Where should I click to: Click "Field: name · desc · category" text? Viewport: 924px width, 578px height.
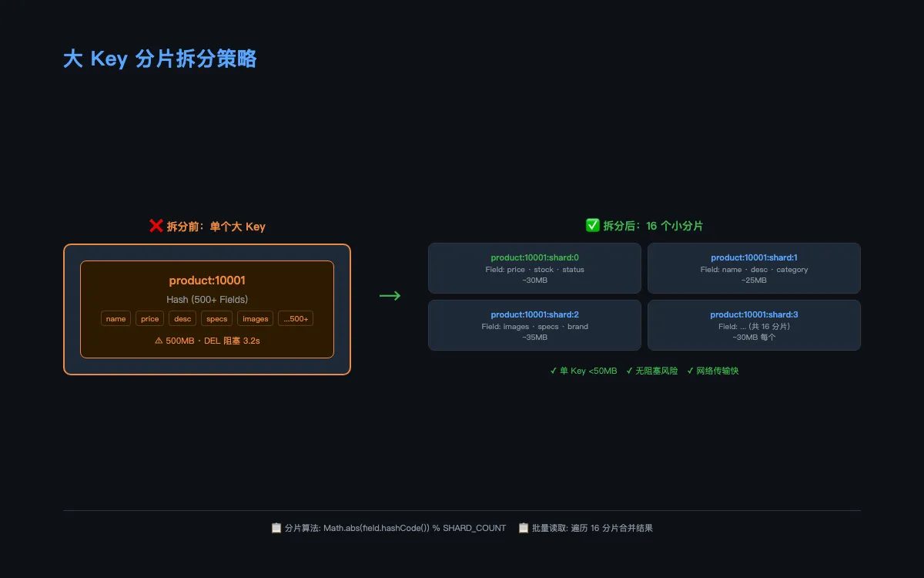coord(754,270)
